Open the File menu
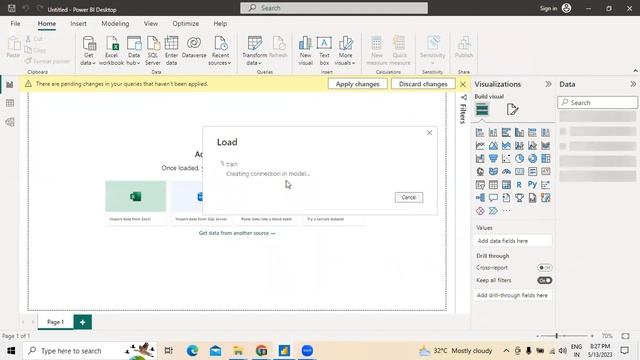Image resolution: width=640 pixels, height=360 pixels. coord(16,24)
